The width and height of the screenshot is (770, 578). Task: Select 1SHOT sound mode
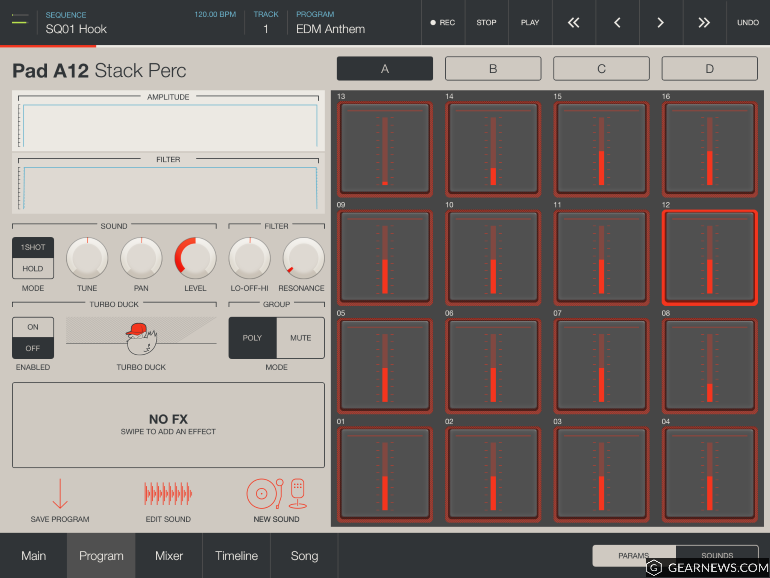tap(33, 248)
